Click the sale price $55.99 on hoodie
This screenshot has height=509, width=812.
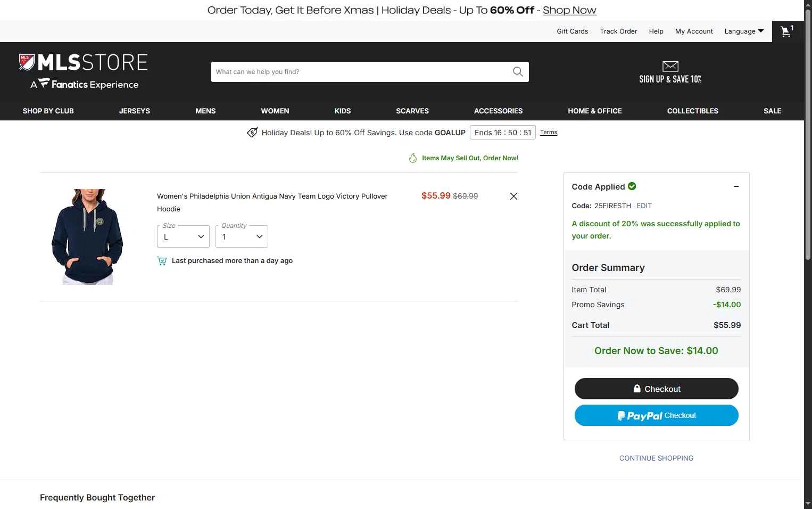coord(436,195)
